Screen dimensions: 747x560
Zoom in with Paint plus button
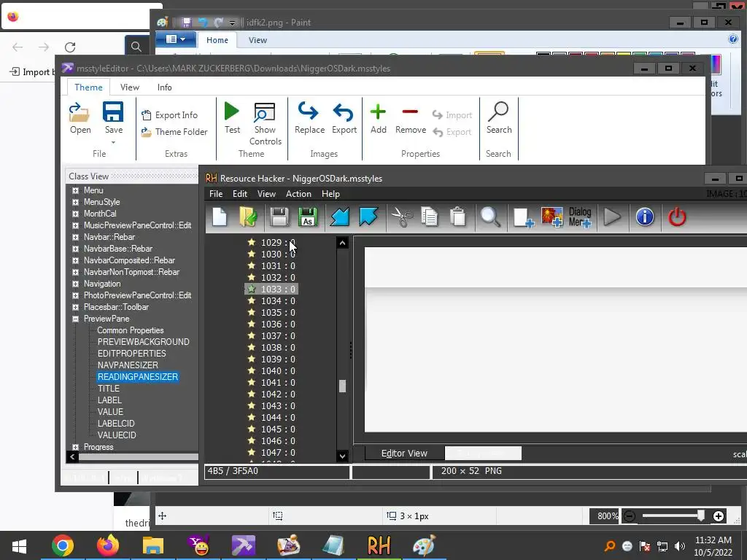pyautogui.click(x=719, y=516)
